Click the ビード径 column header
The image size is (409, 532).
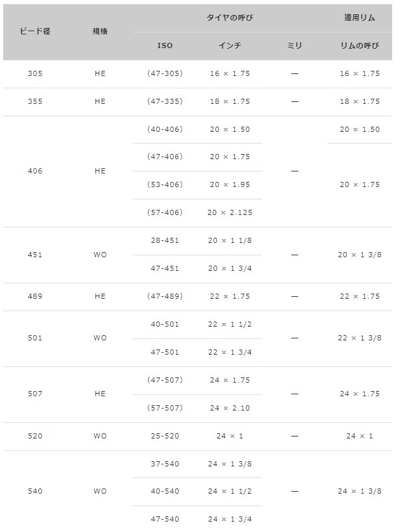tap(35, 31)
